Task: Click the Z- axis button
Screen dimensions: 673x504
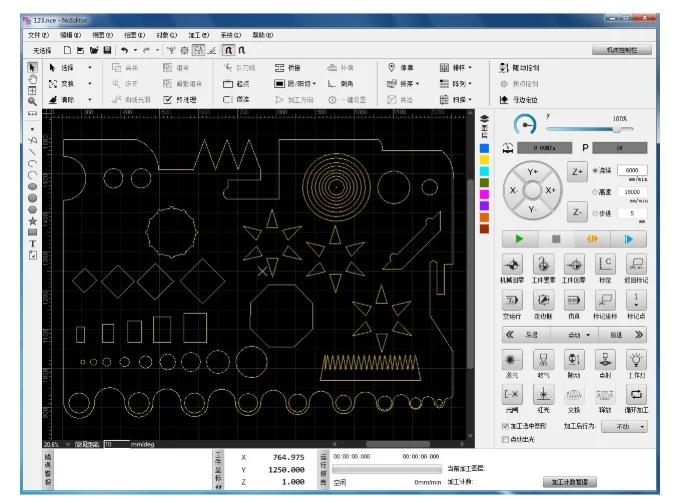Action: point(577,212)
